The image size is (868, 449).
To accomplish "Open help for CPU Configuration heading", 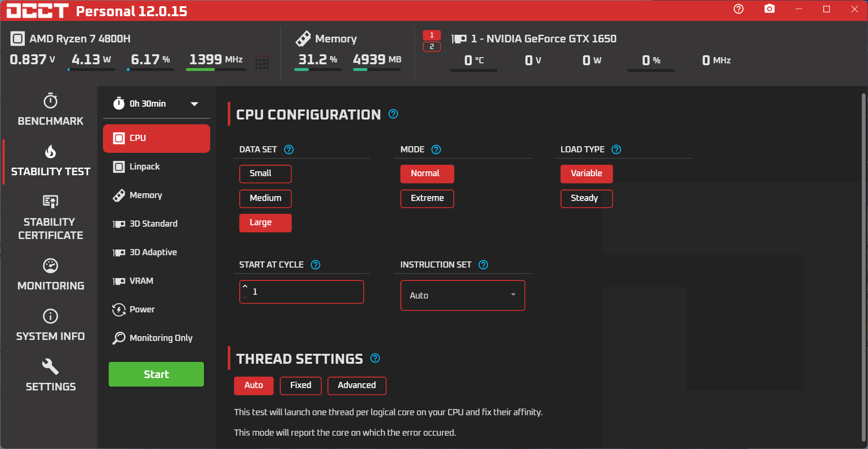I will (x=393, y=114).
